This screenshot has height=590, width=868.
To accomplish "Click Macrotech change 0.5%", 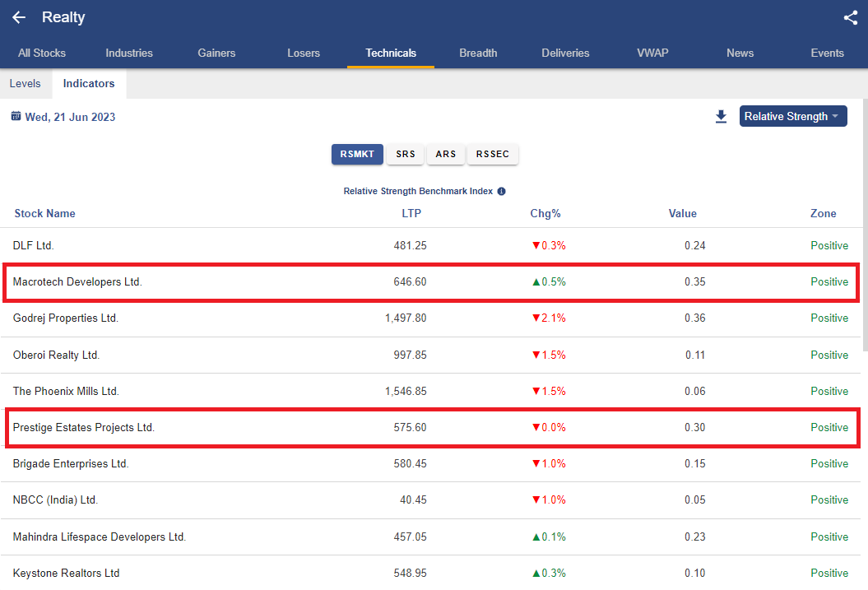I will pos(549,281).
